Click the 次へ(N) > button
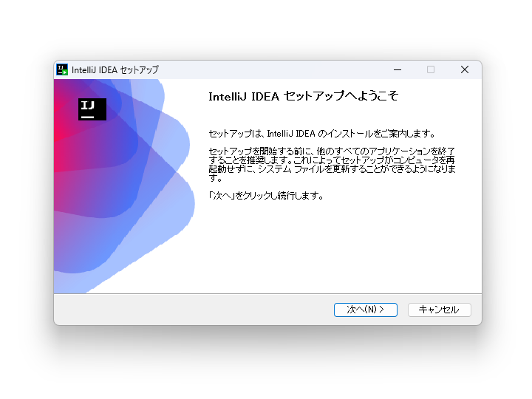The image size is (532, 399). pyautogui.click(x=366, y=310)
